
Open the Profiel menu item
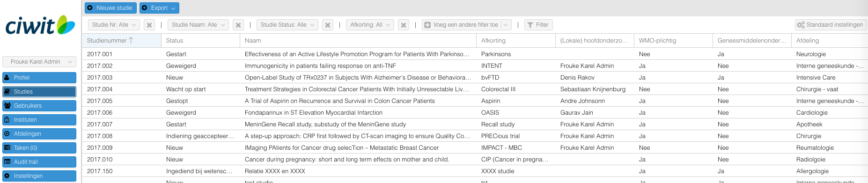pos(39,78)
